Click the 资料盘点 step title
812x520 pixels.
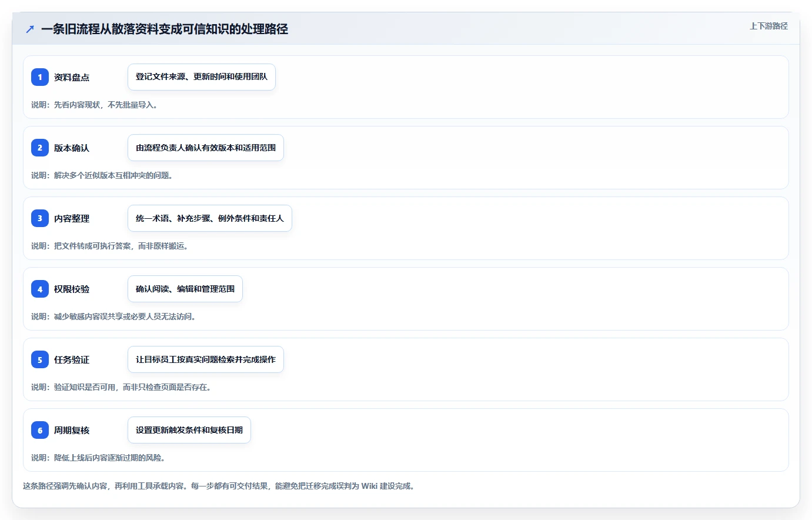click(x=72, y=77)
